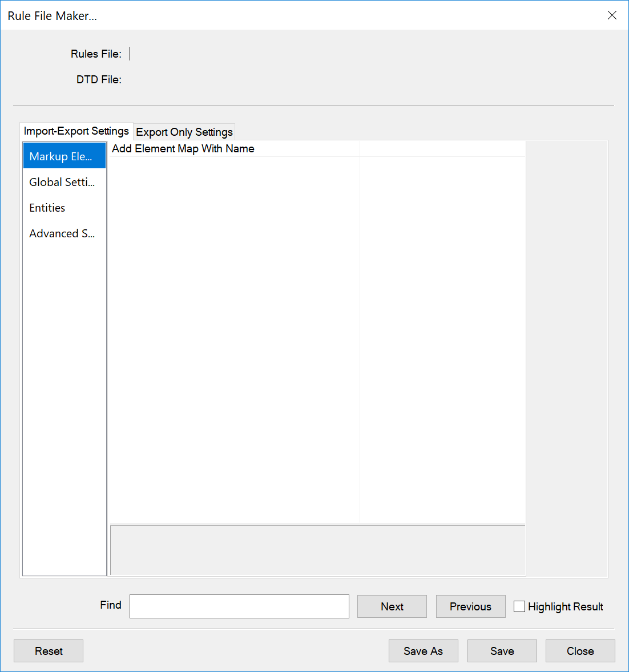Click the Close button at bottom right
629x672 pixels.
580,650
